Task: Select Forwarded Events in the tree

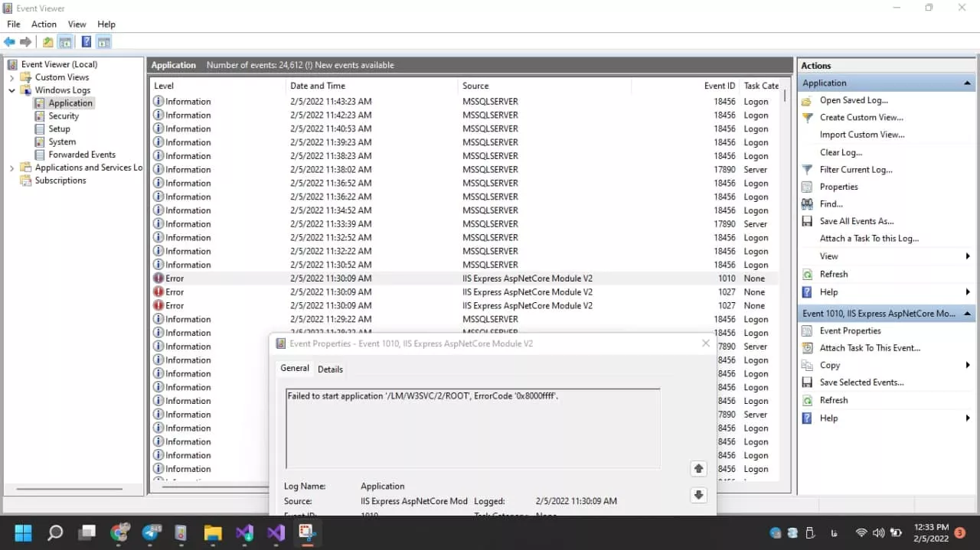Action: pyautogui.click(x=82, y=155)
